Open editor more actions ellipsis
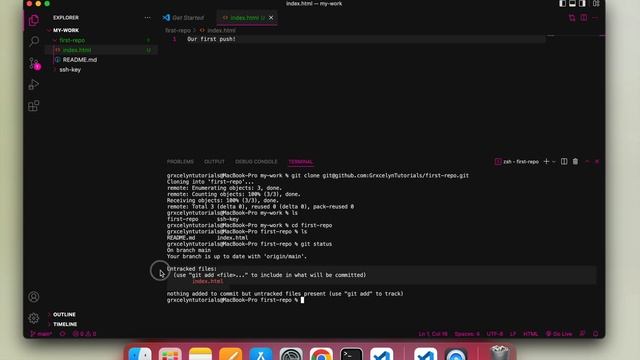 [595, 18]
